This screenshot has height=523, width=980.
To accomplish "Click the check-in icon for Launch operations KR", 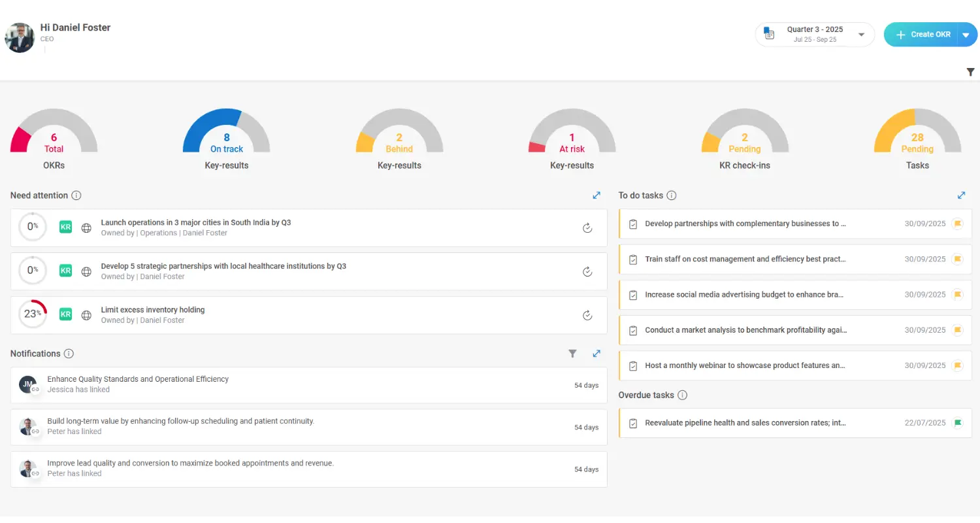I will [587, 228].
